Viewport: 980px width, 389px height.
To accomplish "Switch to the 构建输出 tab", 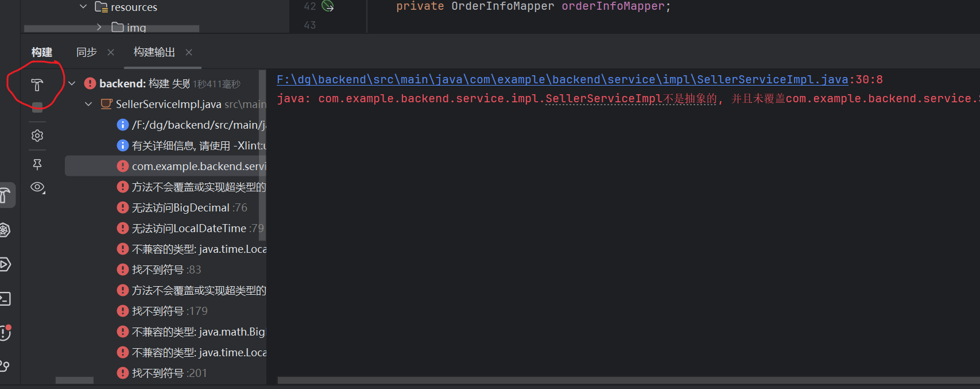I will tap(154, 52).
